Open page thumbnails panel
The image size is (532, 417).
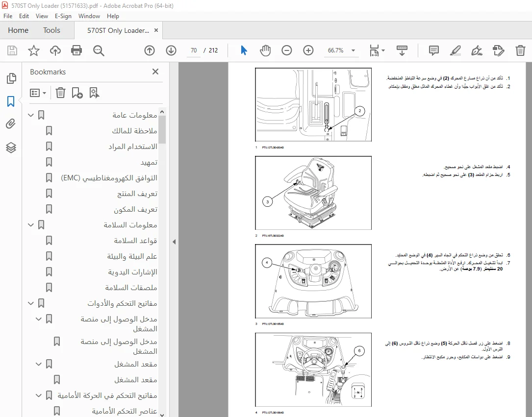(x=11, y=78)
